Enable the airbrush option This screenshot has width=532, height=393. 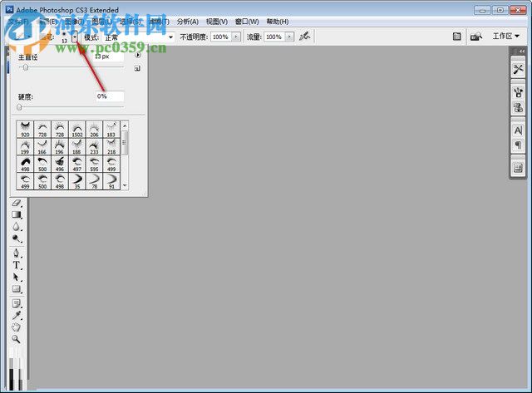pyautogui.click(x=305, y=36)
